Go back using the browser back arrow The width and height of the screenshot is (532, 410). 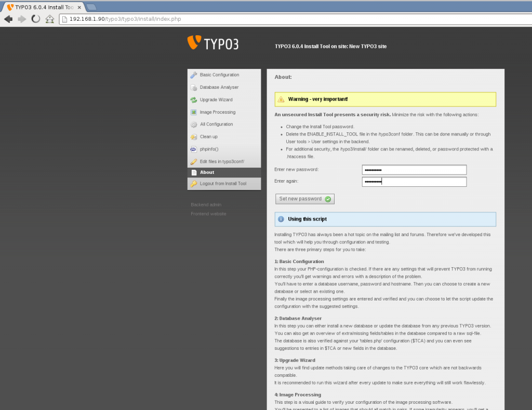[8, 18]
